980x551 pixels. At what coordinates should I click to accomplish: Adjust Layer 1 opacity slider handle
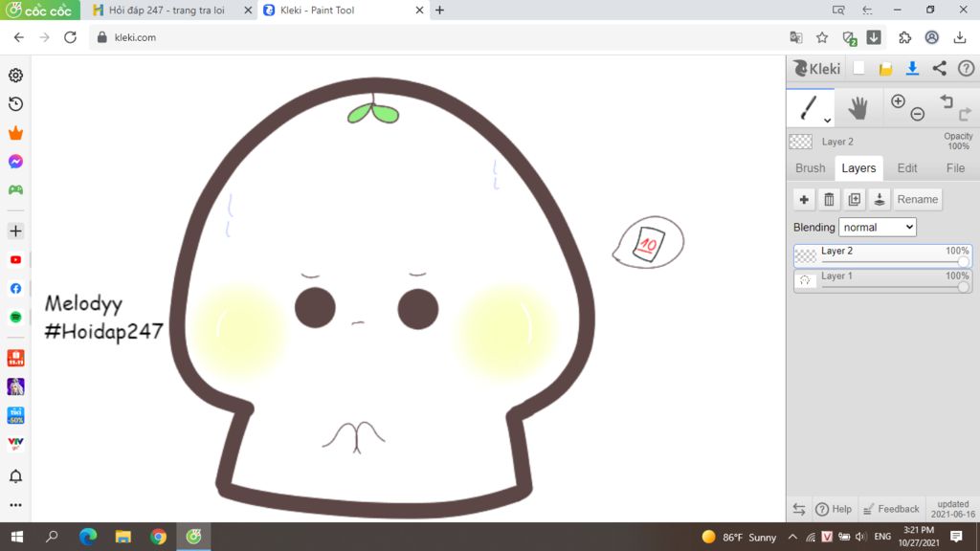pyautogui.click(x=963, y=287)
